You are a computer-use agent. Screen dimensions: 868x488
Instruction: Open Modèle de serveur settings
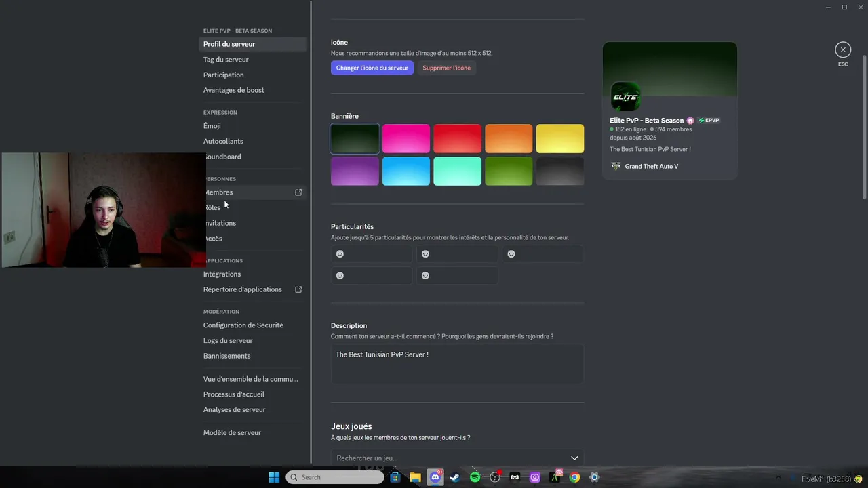[x=252, y=432]
